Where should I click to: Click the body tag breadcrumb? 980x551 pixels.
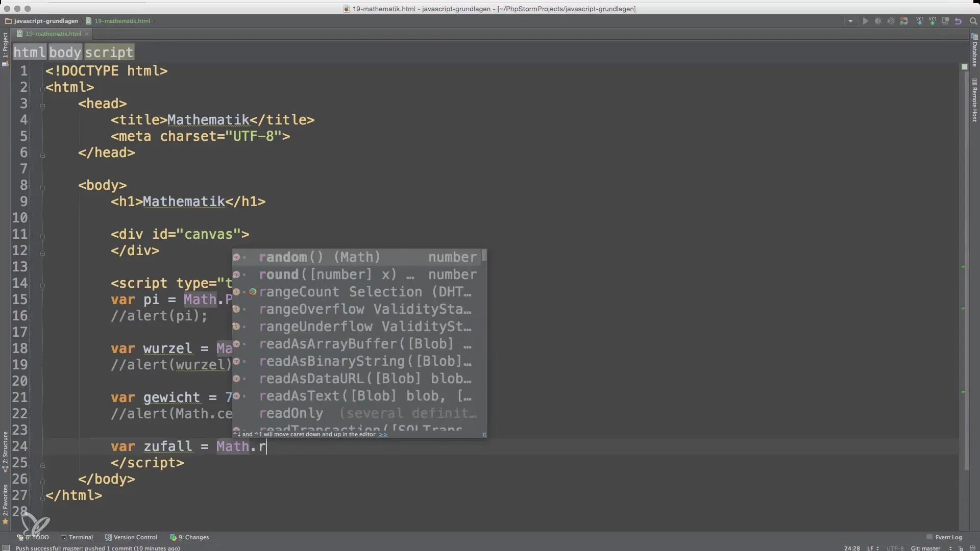pos(65,52)
